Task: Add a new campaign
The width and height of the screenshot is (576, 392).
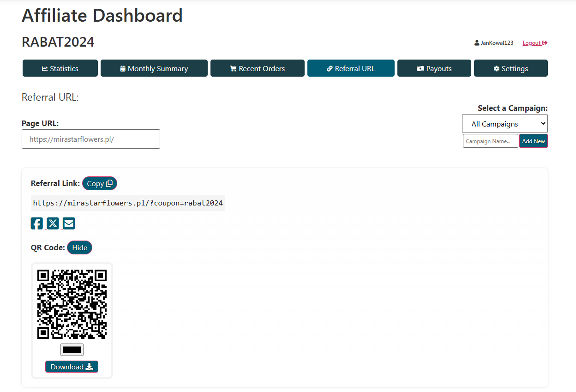Action: (534, 141)
